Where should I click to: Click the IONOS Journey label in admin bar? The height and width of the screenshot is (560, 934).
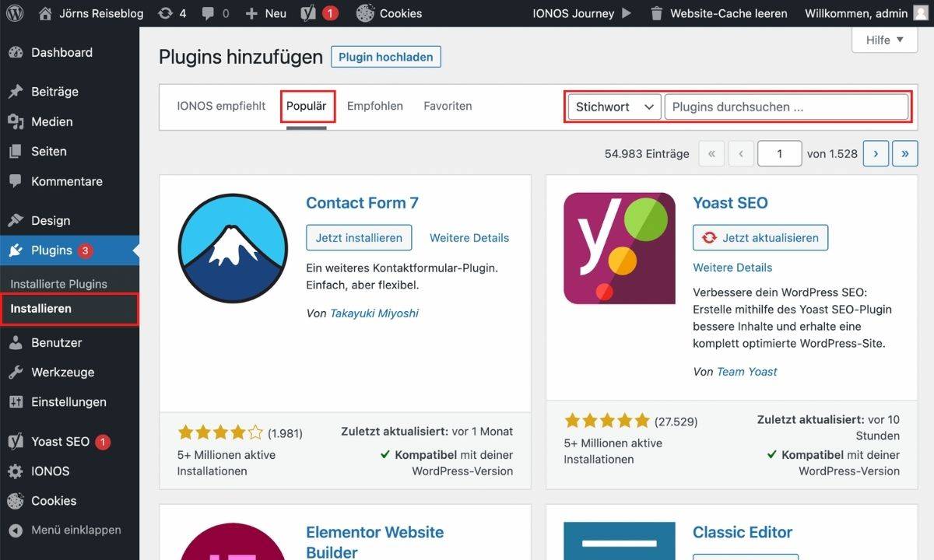tap(573, 13)
